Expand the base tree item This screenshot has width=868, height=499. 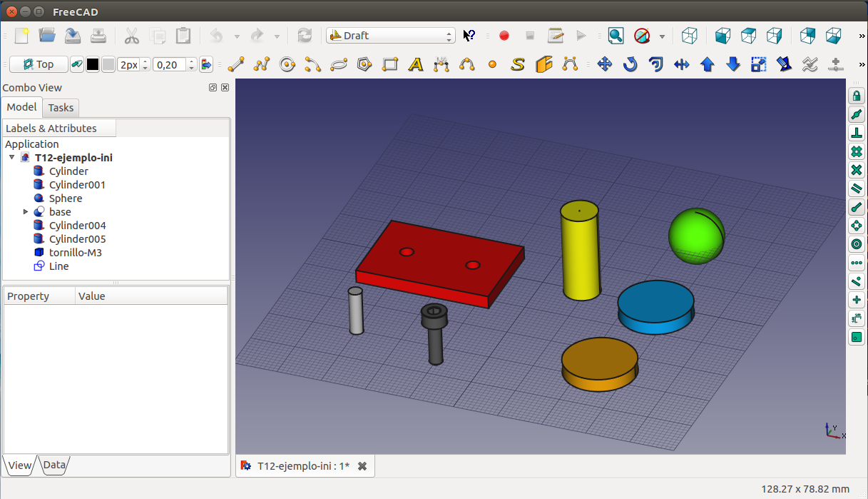point(26,212)
